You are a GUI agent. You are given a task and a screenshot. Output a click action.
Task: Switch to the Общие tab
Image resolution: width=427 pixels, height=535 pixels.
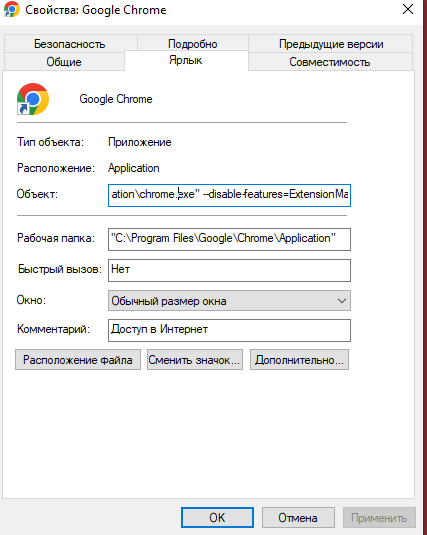64,62
